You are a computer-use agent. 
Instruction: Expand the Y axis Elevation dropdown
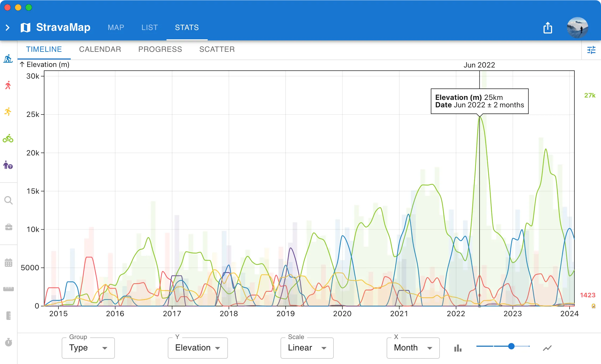click(198, 347)
